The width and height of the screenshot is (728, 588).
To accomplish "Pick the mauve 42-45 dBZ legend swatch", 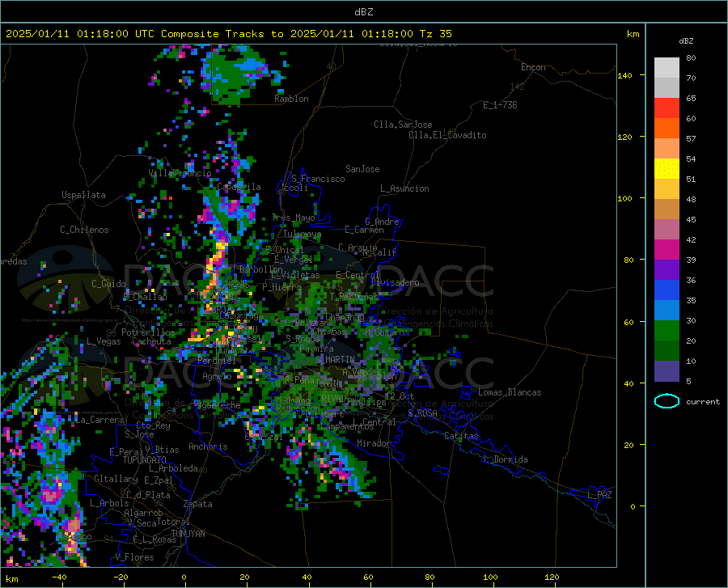I will click(x=667, y=230).
